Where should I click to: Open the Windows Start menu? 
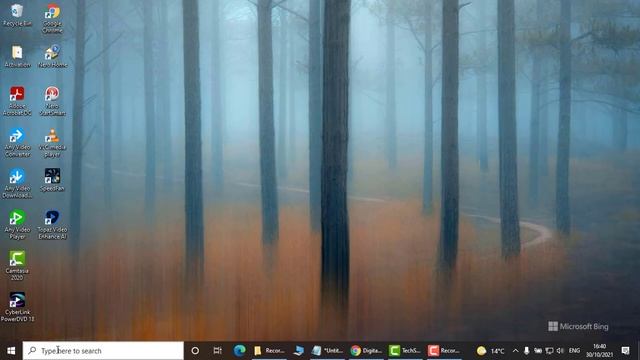pos(11,351)
